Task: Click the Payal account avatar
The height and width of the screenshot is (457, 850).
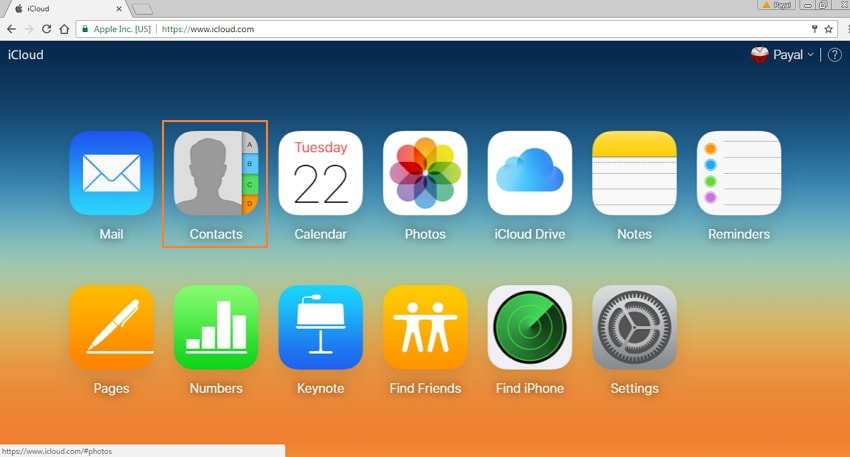Action: coord(759,54)
